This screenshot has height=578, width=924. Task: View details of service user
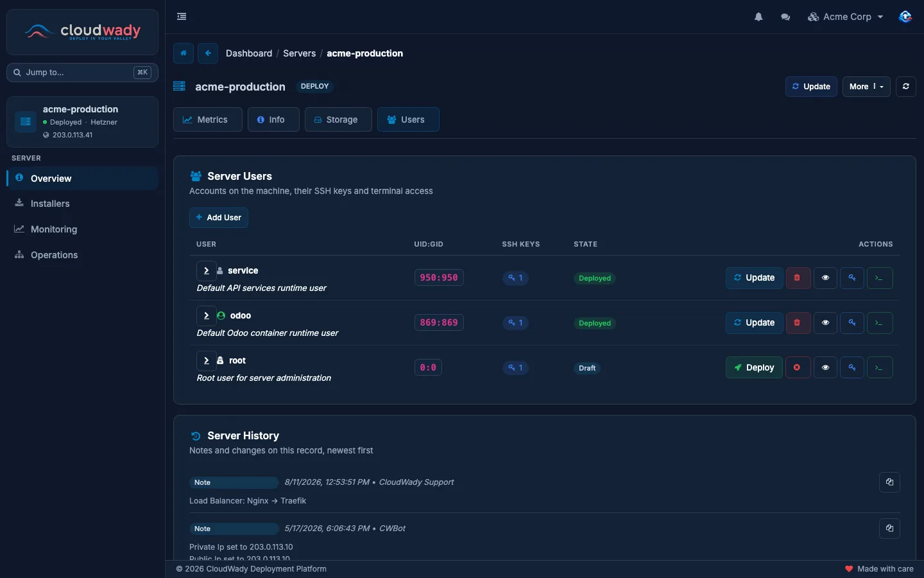826,278
